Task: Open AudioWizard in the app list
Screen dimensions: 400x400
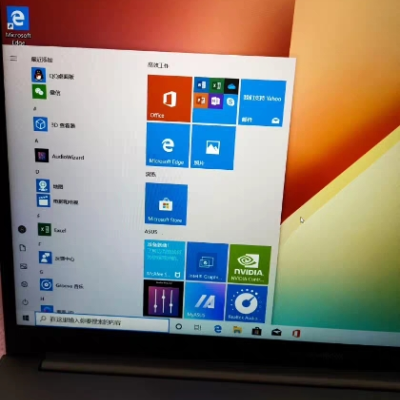Action: click(59, 156)
